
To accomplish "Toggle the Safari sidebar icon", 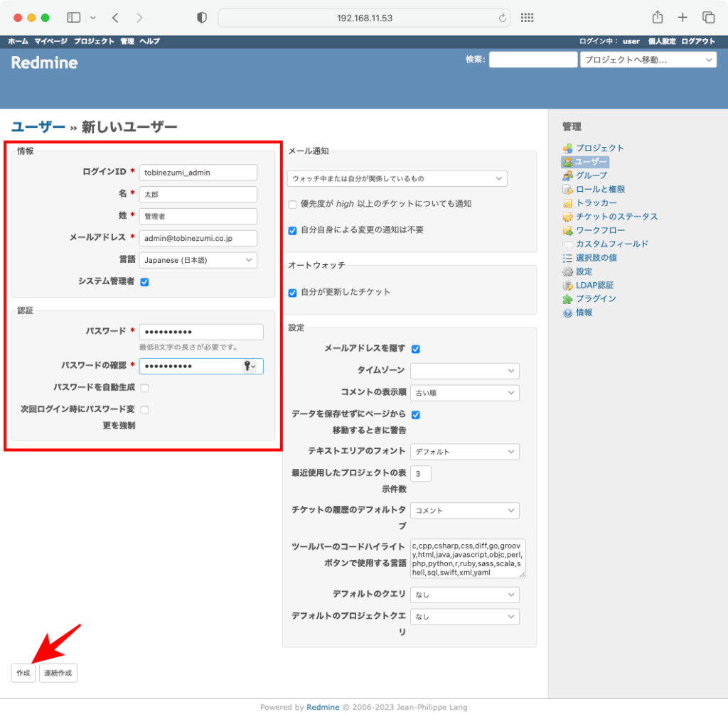I will click(73, 18).
